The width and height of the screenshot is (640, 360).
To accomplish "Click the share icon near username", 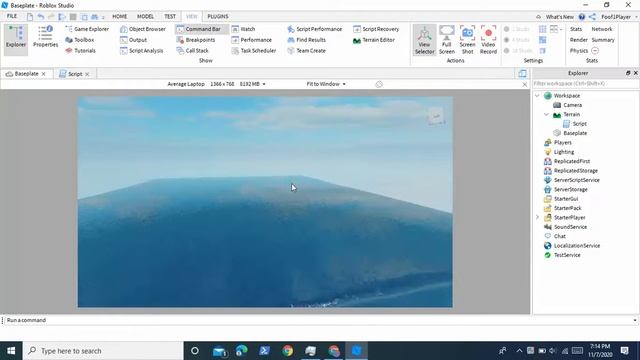I will [x=592, y=17].
